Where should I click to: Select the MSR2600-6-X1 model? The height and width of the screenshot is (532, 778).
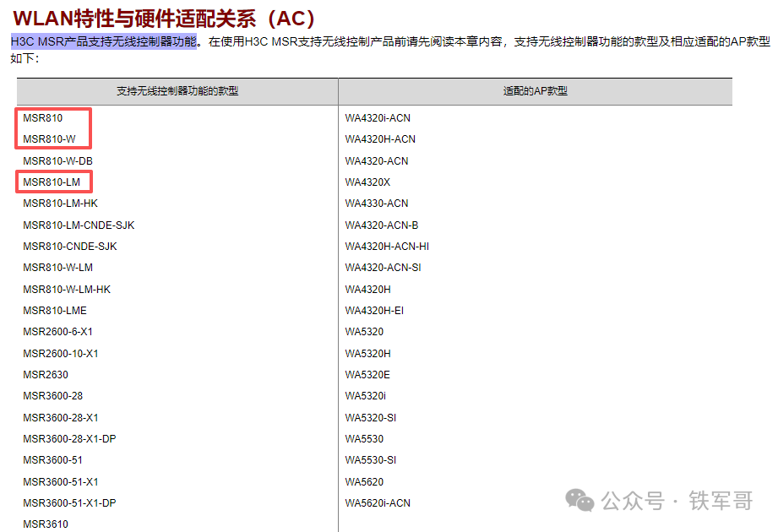point(58,332)
